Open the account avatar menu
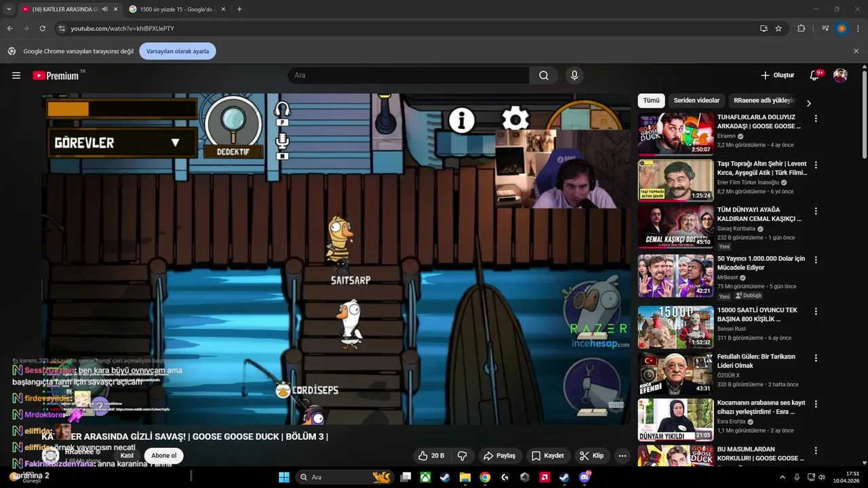Viewport: 868px width, 488px height. (840, 75)
